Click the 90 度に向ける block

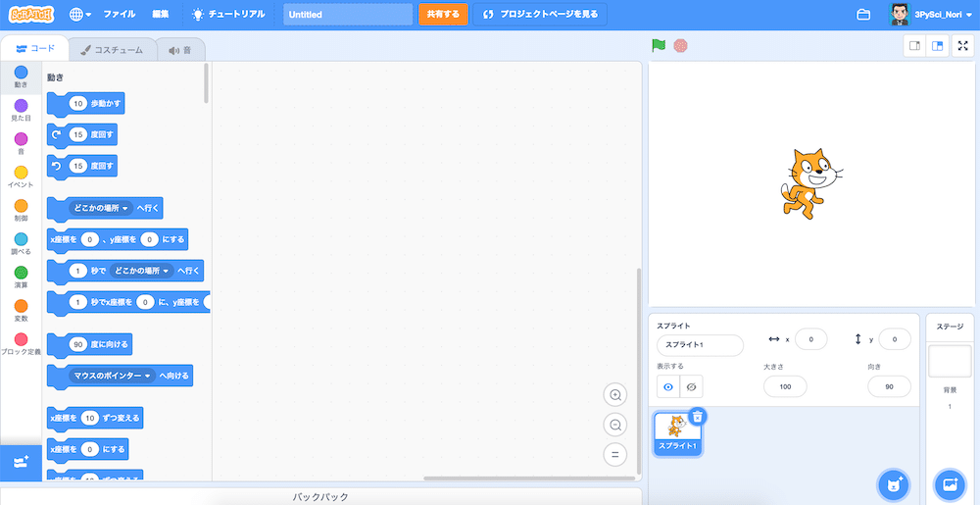point(89,345)
